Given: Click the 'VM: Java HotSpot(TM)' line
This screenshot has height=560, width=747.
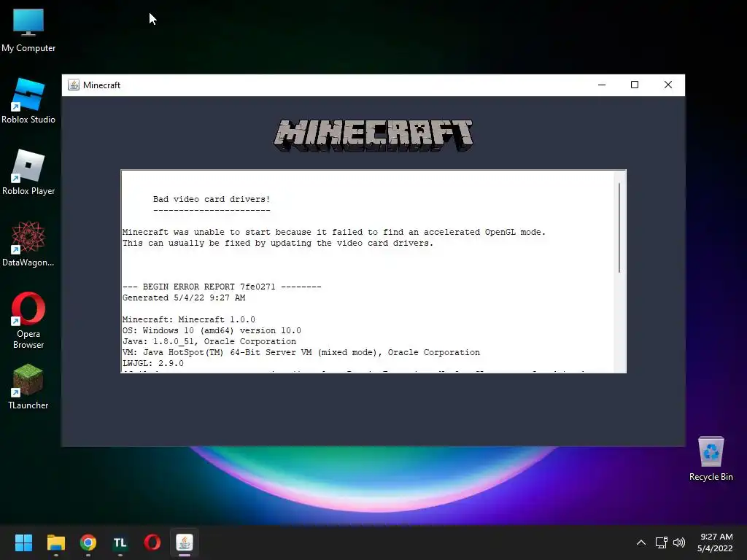Looking at the screenshot, I should pos(301,352).
